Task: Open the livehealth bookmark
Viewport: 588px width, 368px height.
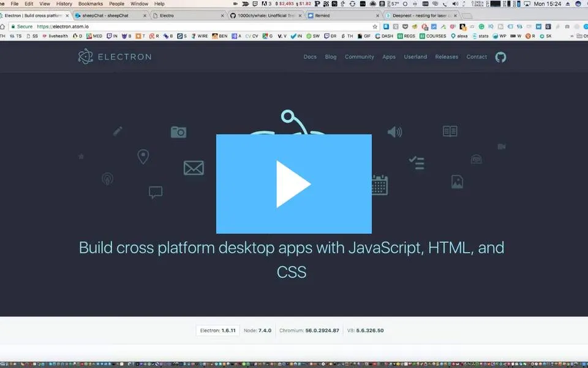Action: tap(55, 36)
